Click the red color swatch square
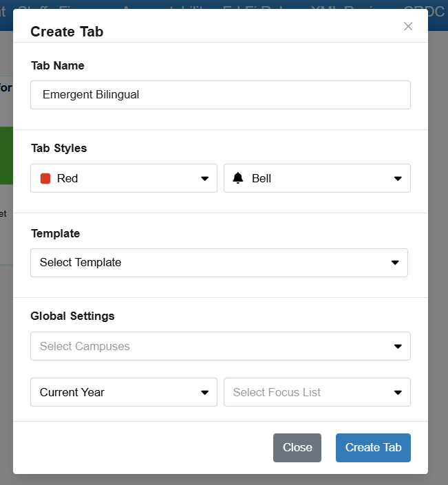 [x=45, y=178]
